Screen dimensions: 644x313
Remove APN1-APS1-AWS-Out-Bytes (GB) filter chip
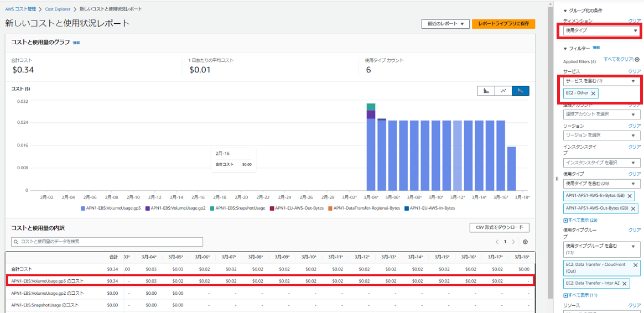coord(633,209)
